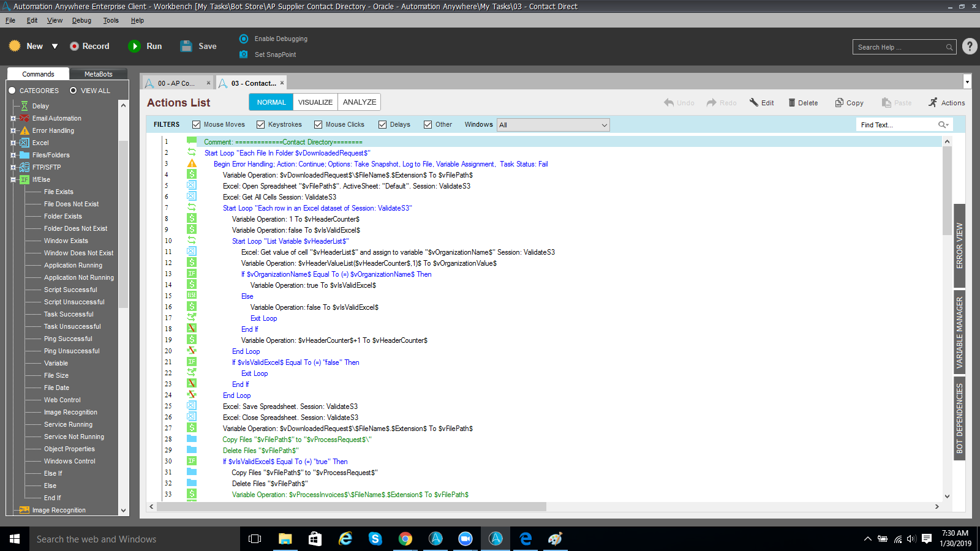The width and height of the screenshot is (980, 551).
Task: Click the Email Automation icon
Action: point(24,118)
